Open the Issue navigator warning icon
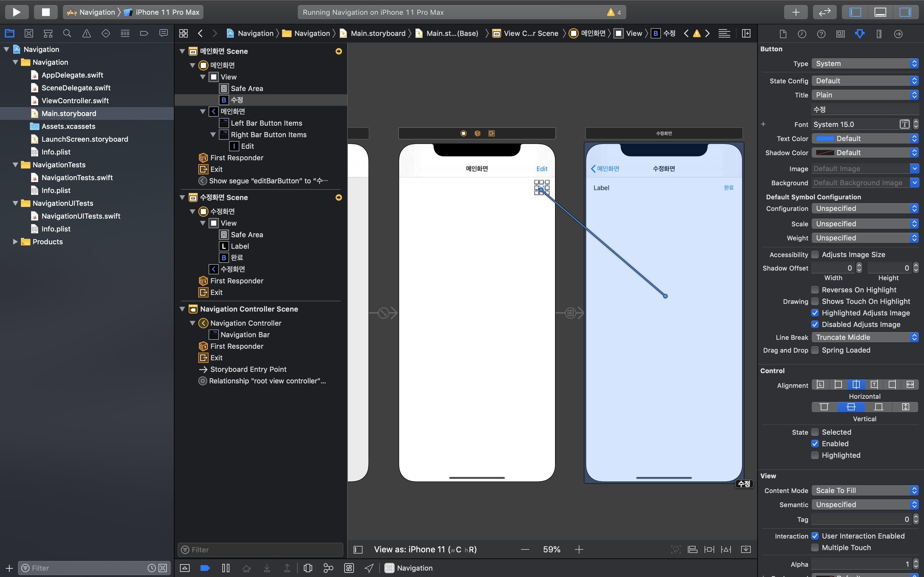The image size is (924, 577). [x=87, y=34]
